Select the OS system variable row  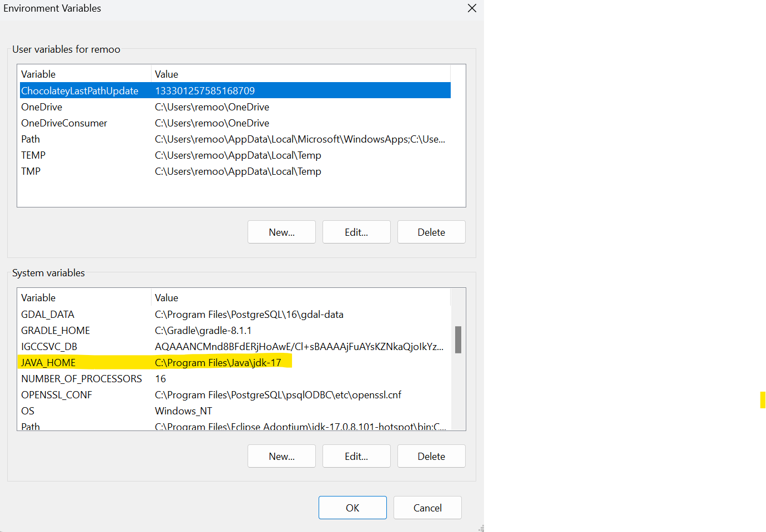click(x=235, y=411)
